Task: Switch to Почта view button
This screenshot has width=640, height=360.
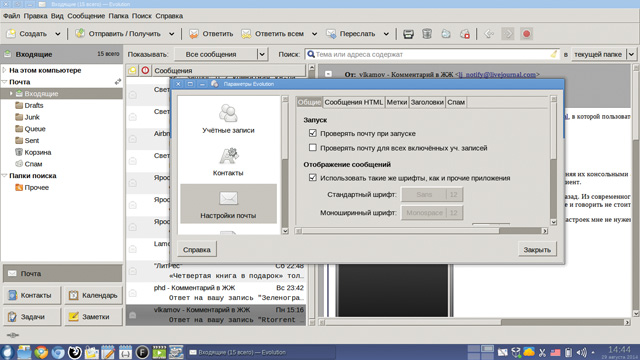Action: (62, 273)
